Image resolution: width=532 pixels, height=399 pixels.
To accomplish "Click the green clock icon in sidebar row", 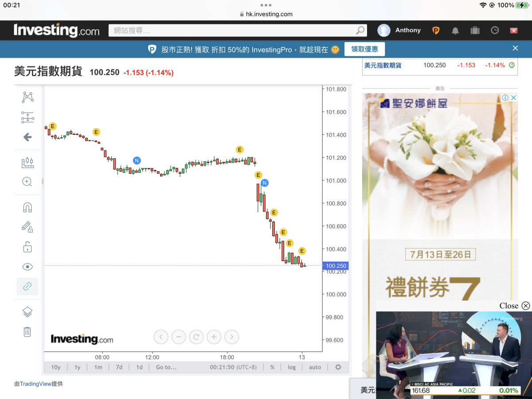I will click(512, 65).
